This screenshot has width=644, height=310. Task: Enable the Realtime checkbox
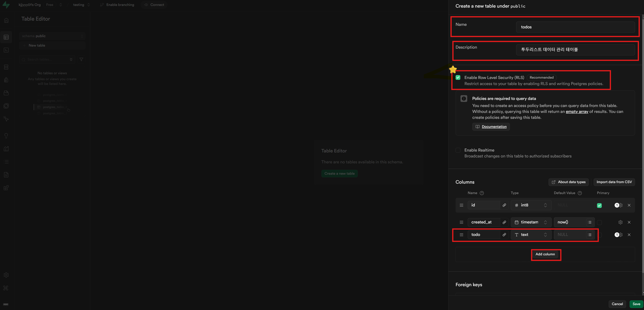[x=458, y=150]
